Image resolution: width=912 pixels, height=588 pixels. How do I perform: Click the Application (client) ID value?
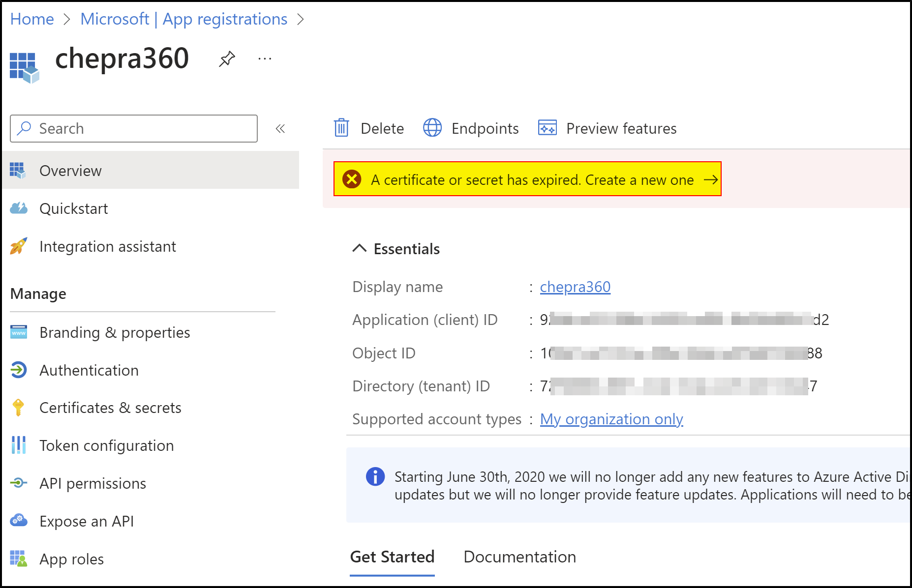[x=684, y=320]
